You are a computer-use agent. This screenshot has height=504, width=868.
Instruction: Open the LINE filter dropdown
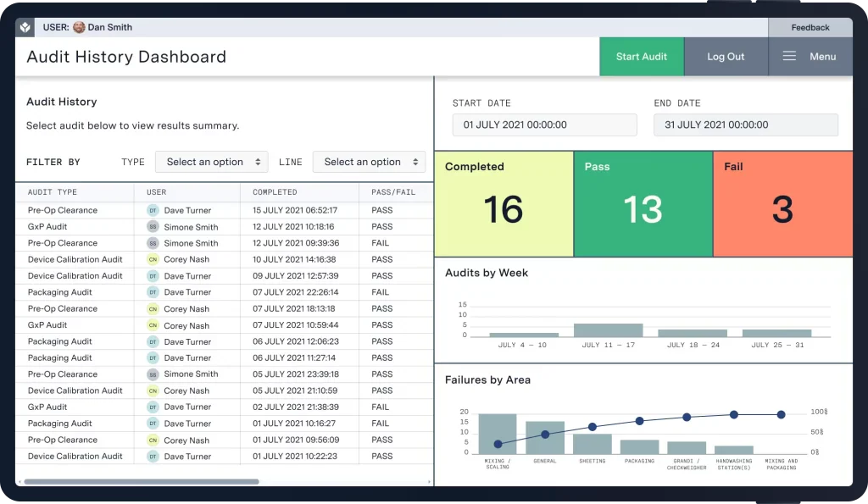coord(370,162)
